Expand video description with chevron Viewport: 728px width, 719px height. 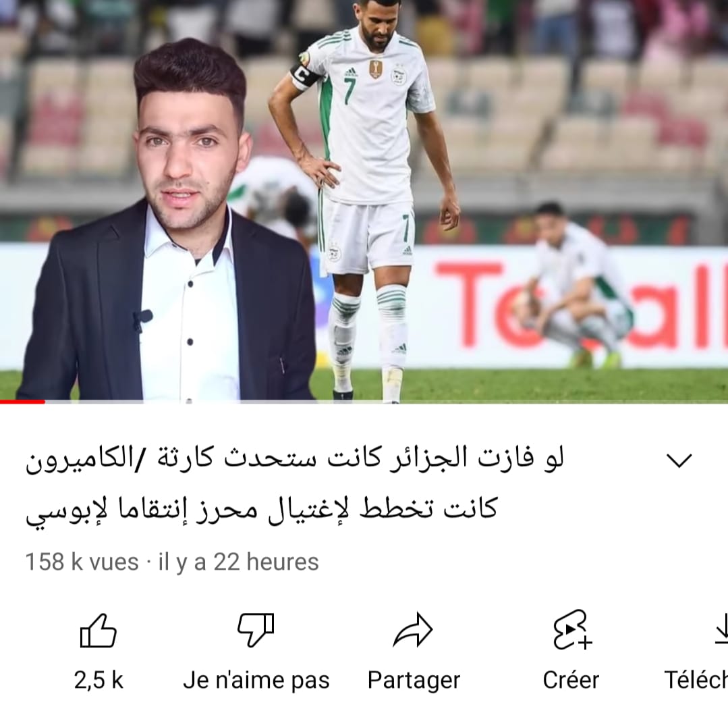click(x=679, y=460)
